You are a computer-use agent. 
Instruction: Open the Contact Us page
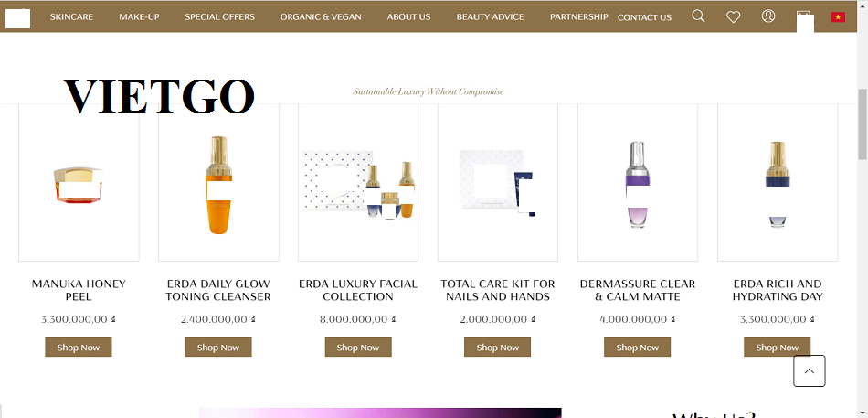pos(644,17)
